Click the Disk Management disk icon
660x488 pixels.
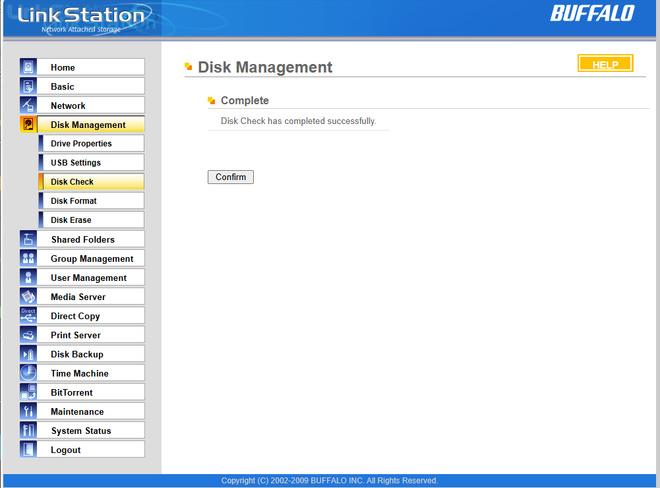click(x=28, y=124)
